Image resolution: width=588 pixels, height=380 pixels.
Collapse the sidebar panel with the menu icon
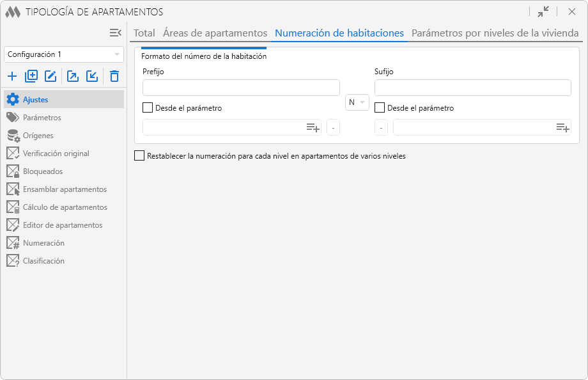click(x=116, y=33)
